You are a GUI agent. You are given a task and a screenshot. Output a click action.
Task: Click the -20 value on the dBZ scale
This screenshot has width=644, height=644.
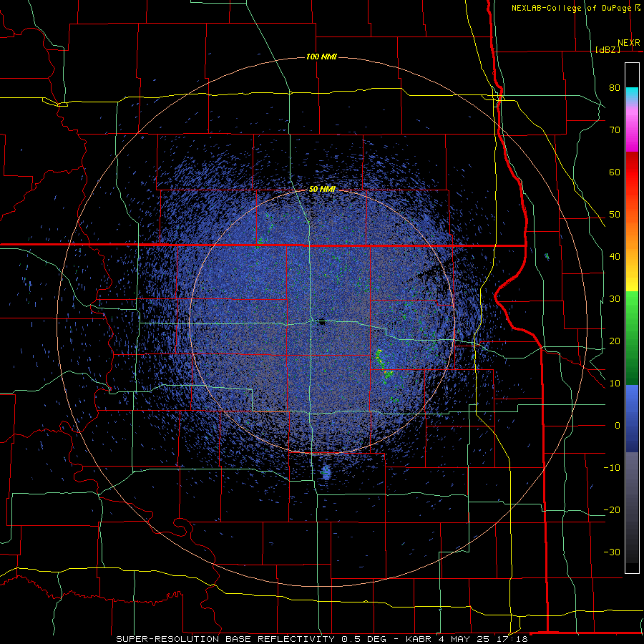(x=612, y=510)
